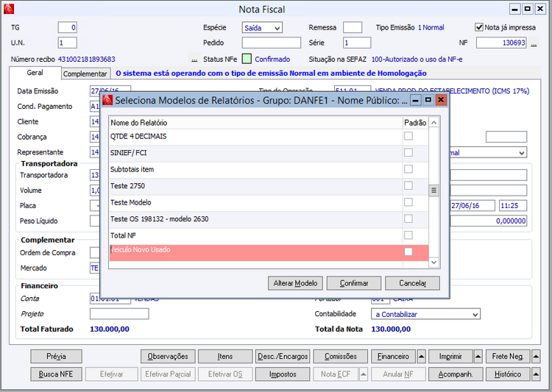Click the Comissões button
Viewport: 552px width, 392px height.
[341, 357]
